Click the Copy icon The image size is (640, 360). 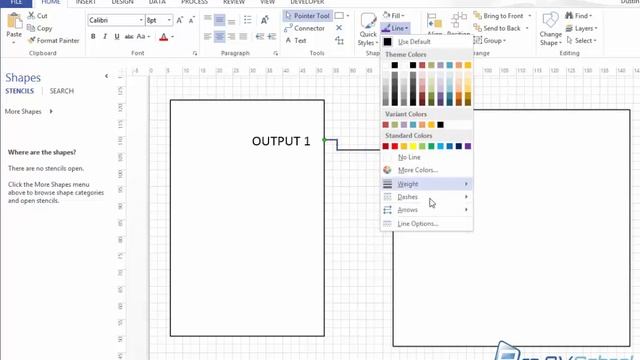pos(31,28)
